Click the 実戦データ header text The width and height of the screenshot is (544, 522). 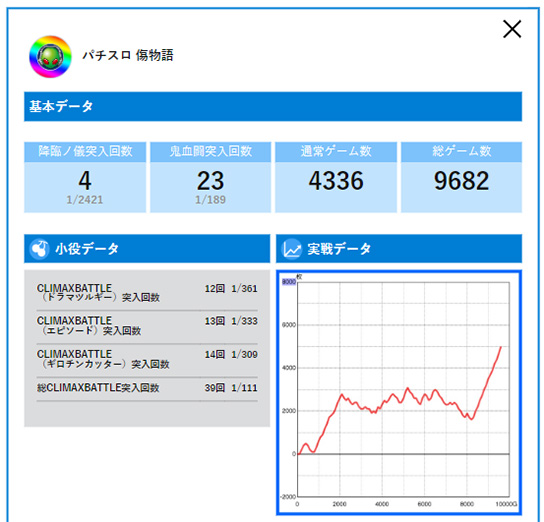[x=339, y=249]
